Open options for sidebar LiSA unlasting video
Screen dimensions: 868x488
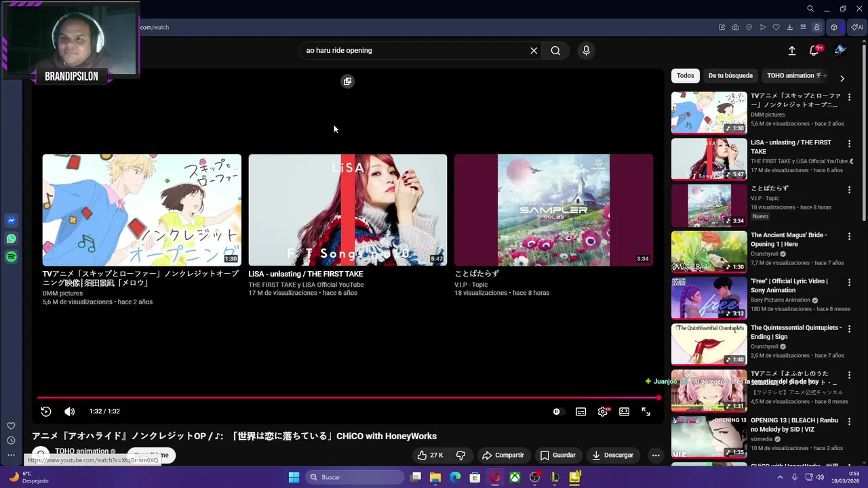pos(849,143)
